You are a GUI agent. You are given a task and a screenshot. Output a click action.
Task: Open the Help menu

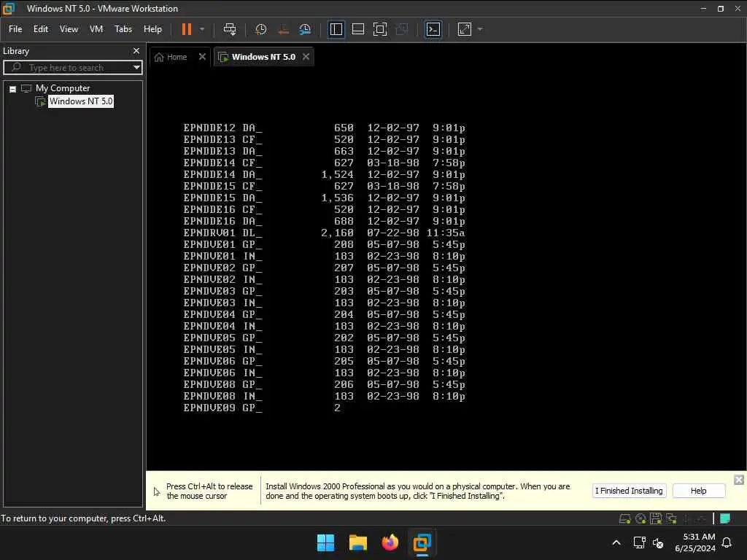pos(152,29)
